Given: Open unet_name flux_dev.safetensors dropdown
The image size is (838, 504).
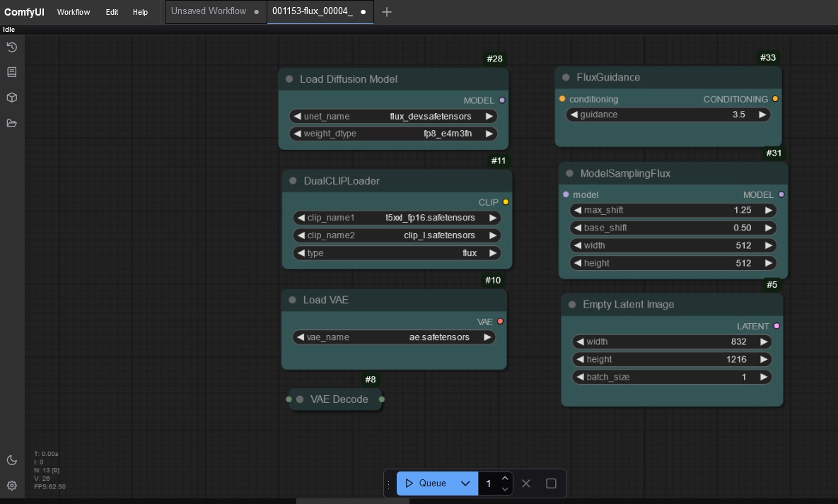Looking at the screenshot, I should (x=393, y=116).
